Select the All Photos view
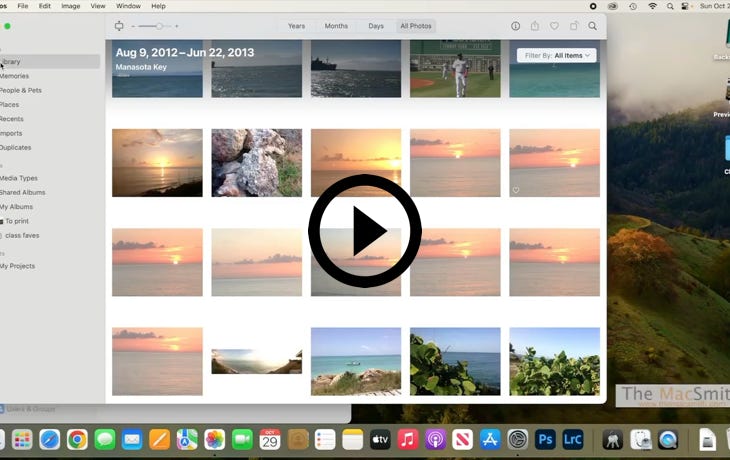The height and width of the screenshot is (460, 730). (416, 26)
